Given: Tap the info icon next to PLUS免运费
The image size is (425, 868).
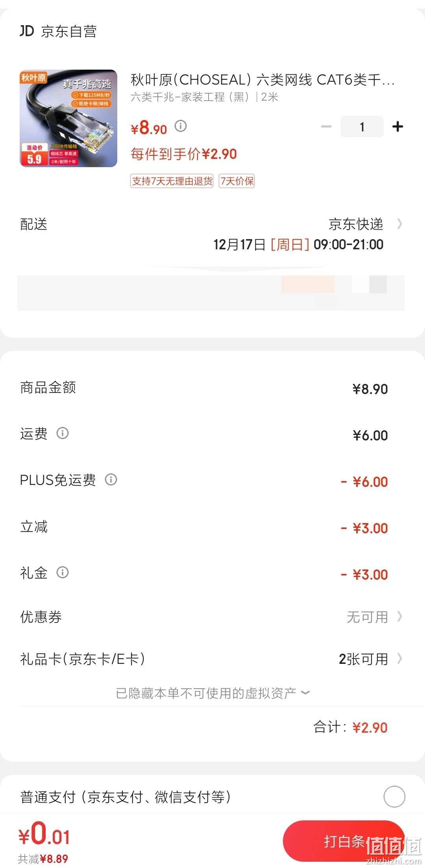Looking at the screenshot, I should (111, 479).
